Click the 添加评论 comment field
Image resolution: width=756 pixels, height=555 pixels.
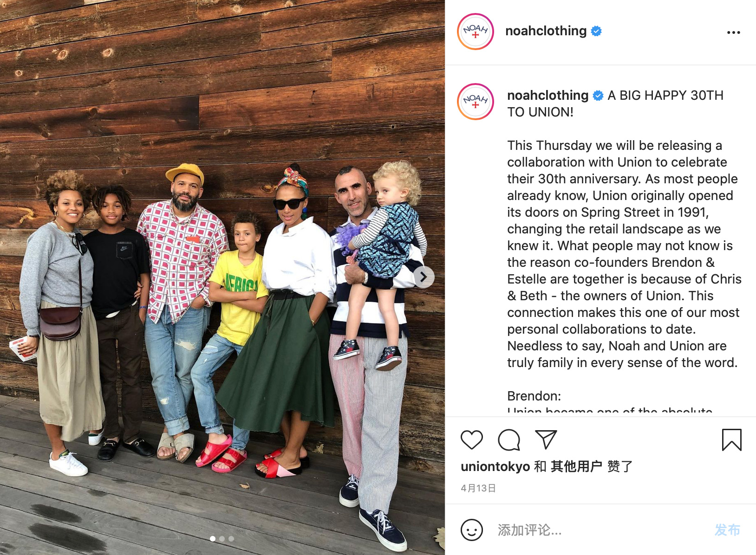pyautogui.click(x=601, y=530)
